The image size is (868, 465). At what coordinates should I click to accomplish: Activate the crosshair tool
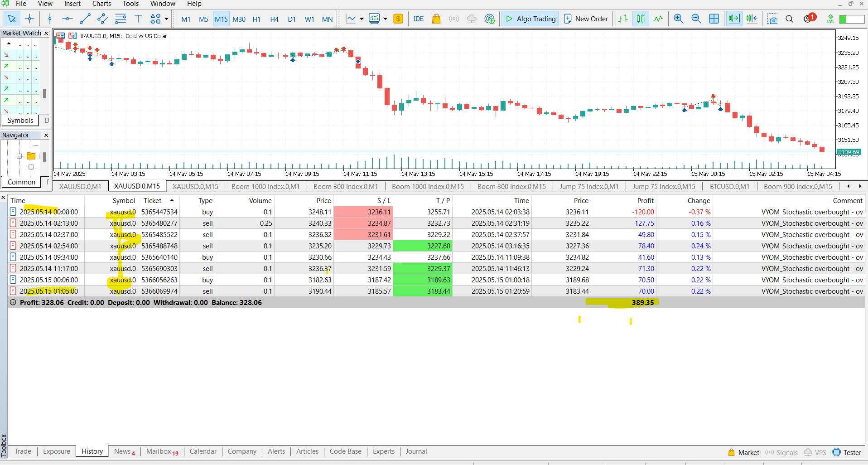(29, 19)
